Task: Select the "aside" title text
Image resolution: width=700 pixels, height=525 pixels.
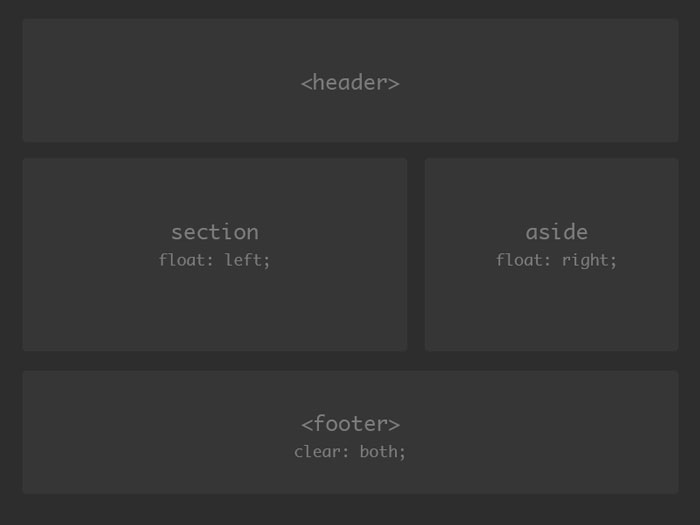Action: (556, 232)
